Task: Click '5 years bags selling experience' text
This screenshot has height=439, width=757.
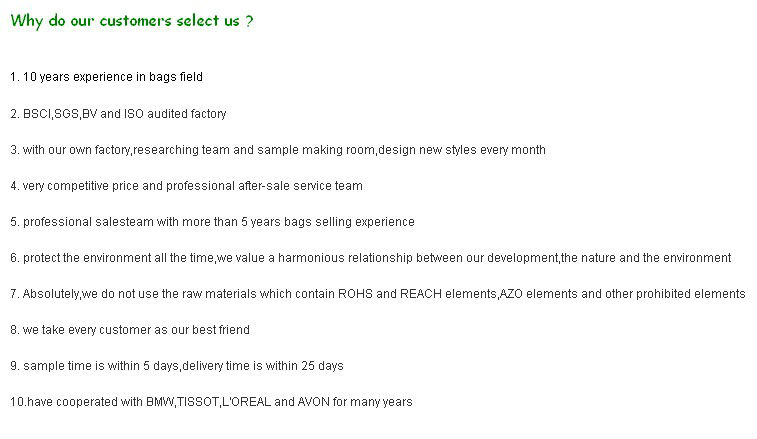Action: pos(328,222)
